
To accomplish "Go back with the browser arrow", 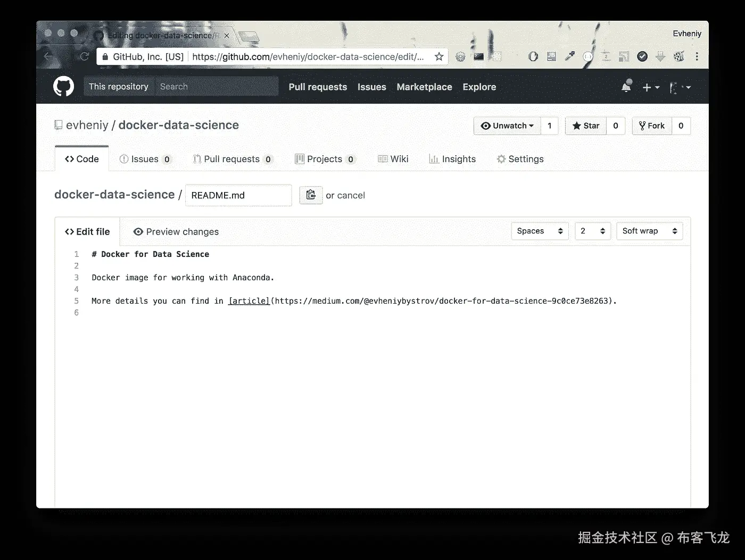I will (x=48, y=56).
